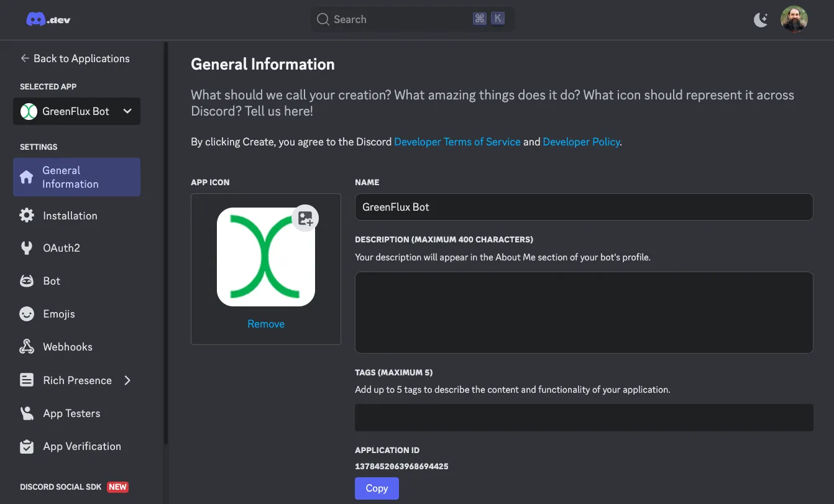The width and height of the screenshot is (834, 504).
Task: Toggle dark mode moon icon
Action: pyautogui.click(x=761, y=20)
